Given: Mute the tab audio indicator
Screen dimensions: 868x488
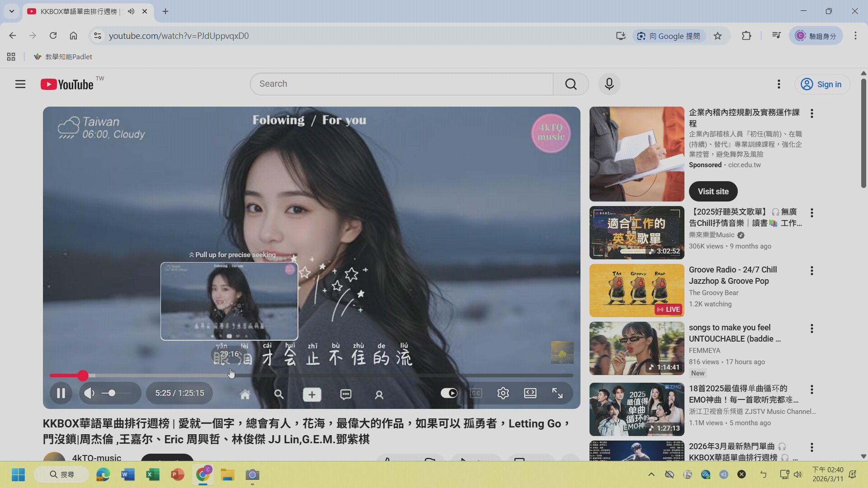Looking at the screenshot, I should tap(131, 11).
